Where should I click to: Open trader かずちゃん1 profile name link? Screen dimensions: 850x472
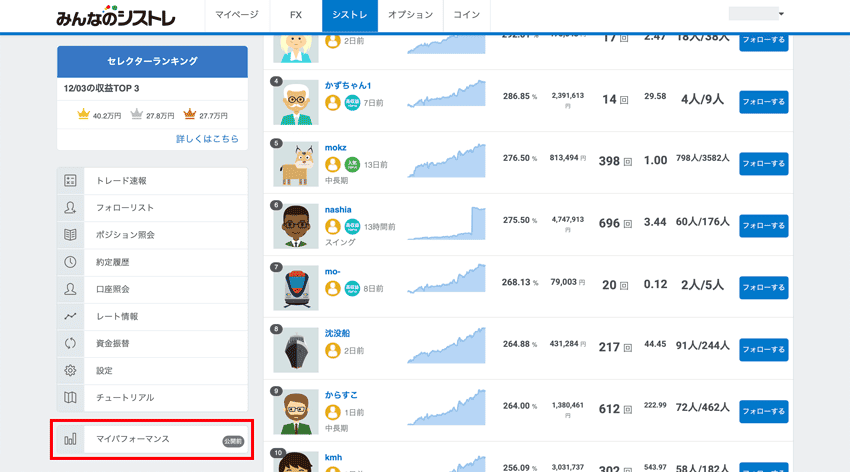click(x=348, y=85)
